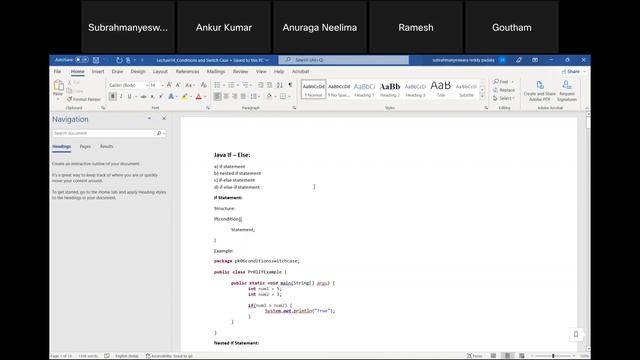Click the Increase Indent icon
This screenshot has width=640, height=360.
click(269, 85)
